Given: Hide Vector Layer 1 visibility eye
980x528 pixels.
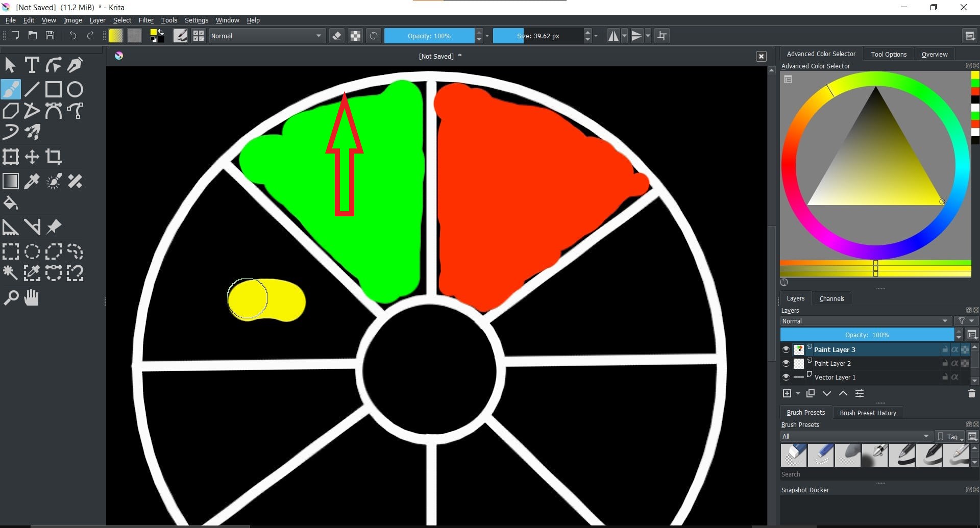Looking at the screenshot, I should (x=786, y=378).
